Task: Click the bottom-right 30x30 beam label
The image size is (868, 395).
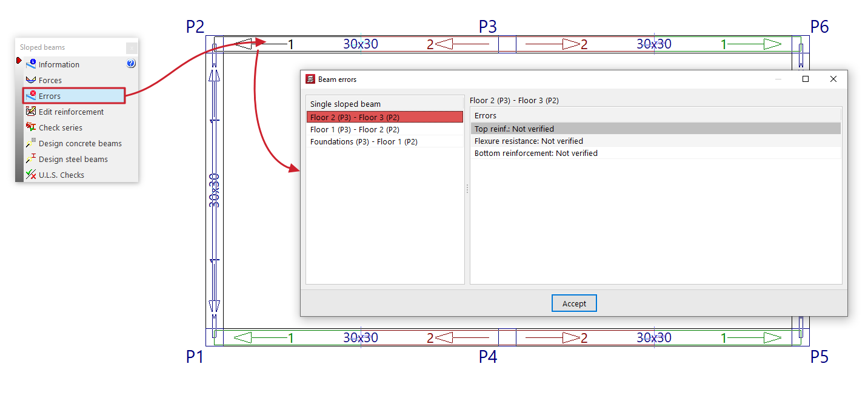Action: pos(654,338)
